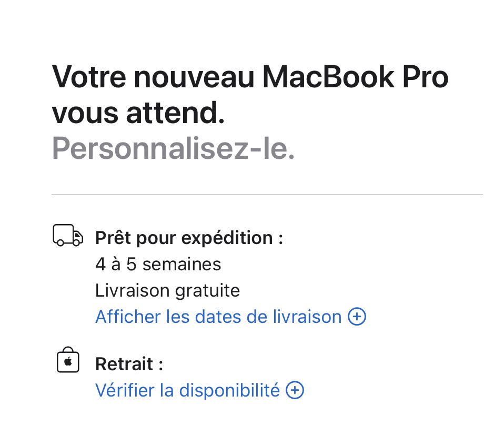Click the word "Votre" in the heading
This screenshot has width=504, height=426.
pyautogui.click(x=88, y=77)
